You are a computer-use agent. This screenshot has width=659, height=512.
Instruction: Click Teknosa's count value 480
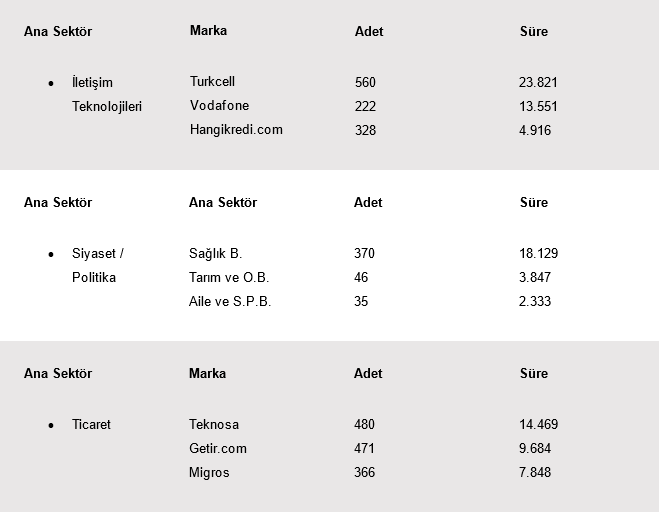click(364, 425)
